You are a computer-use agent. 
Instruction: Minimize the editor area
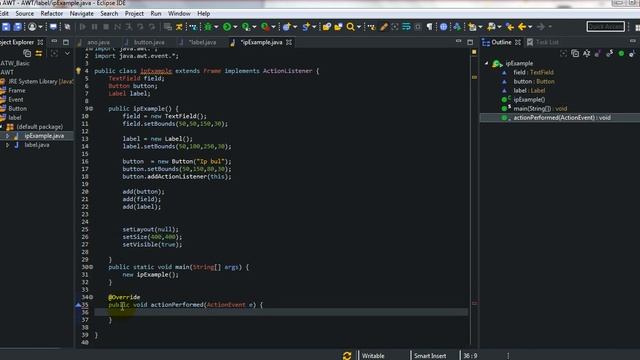point(459,42)
